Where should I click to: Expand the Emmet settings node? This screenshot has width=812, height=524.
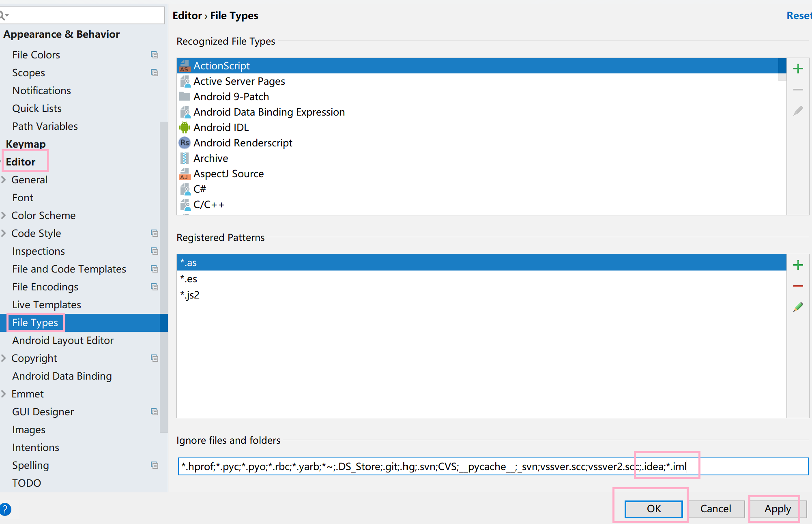(x=4, y=394)
